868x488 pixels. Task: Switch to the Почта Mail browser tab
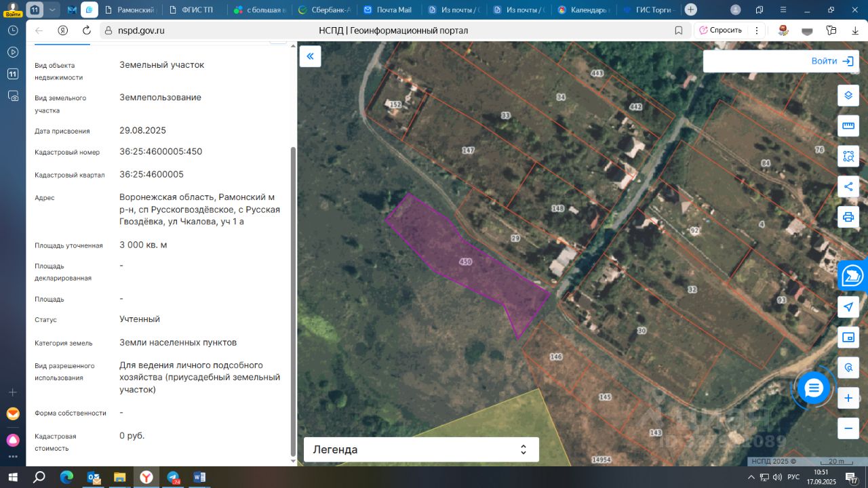tap(391, 10)
